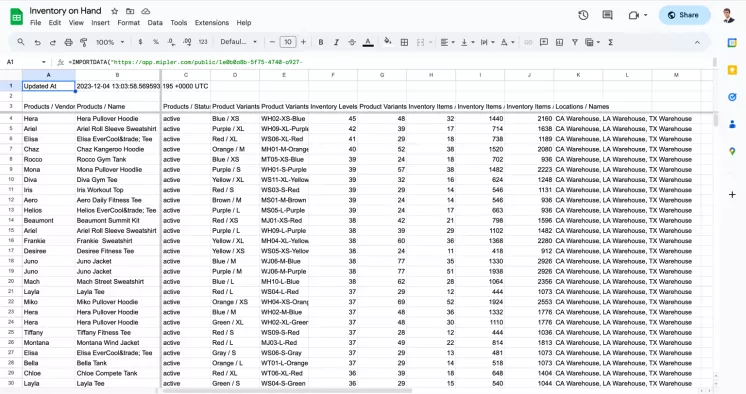Open the Tools menu
Image resolution: width=746 pixels, height=394 pixels.
[x=179, y=22]
